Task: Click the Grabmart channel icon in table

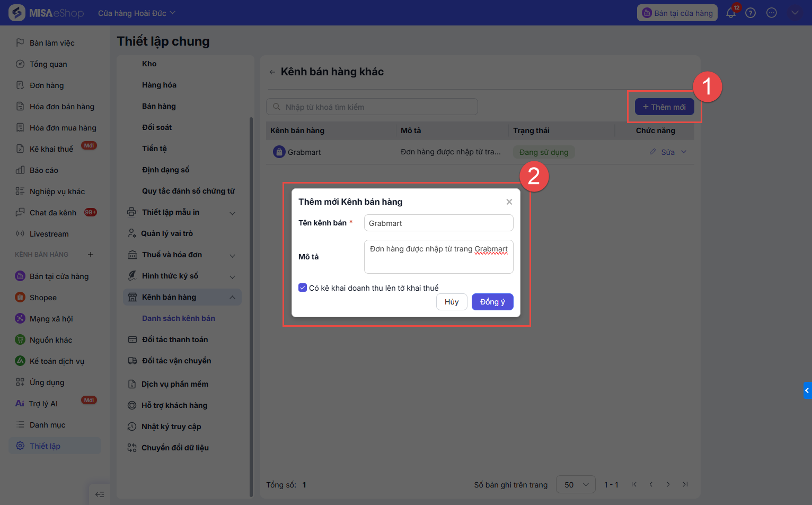Action: pos(279,152)
